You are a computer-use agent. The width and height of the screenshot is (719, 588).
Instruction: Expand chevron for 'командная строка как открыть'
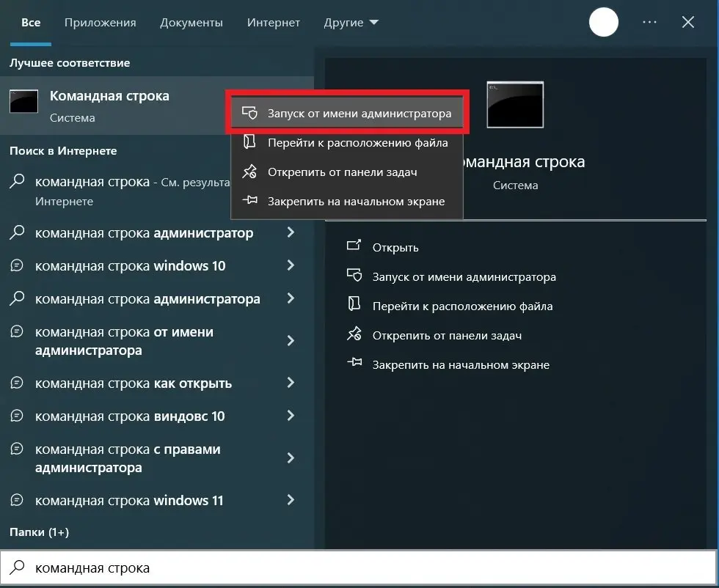(x=291, y=383)
